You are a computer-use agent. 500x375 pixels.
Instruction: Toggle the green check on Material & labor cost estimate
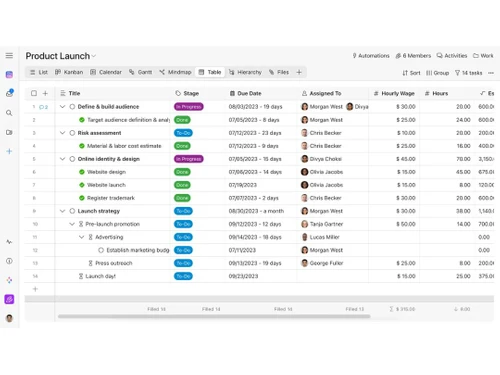coord(82,146)
